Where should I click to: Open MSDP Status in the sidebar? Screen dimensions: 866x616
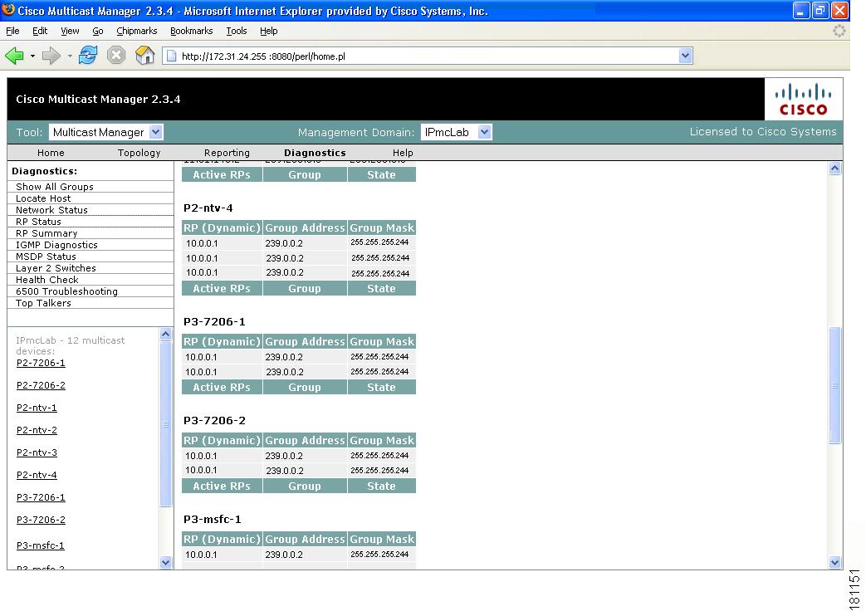46,257
